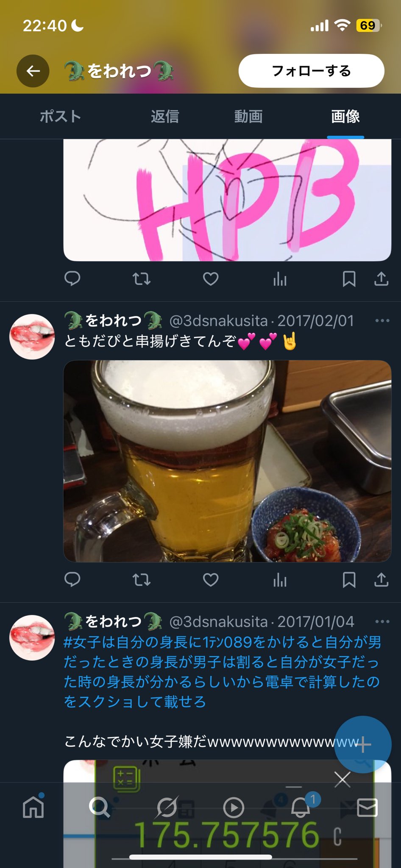View analytics of the beer photo post
401x868 pixels.
[280, 579]
